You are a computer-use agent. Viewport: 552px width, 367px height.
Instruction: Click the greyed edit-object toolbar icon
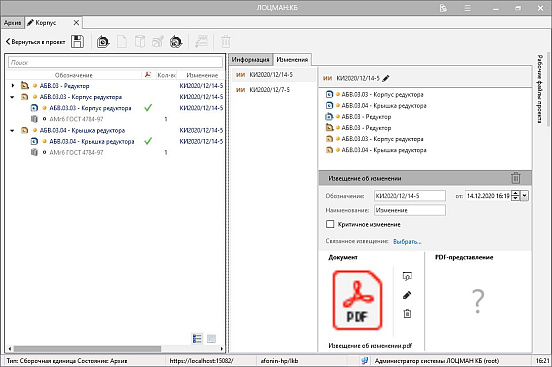click(158, 42)
